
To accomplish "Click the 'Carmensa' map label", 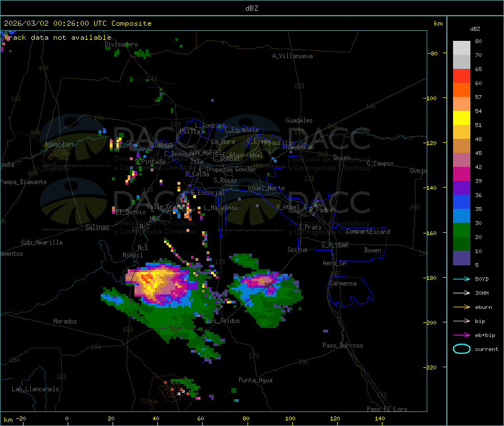I will pos(343,283).
